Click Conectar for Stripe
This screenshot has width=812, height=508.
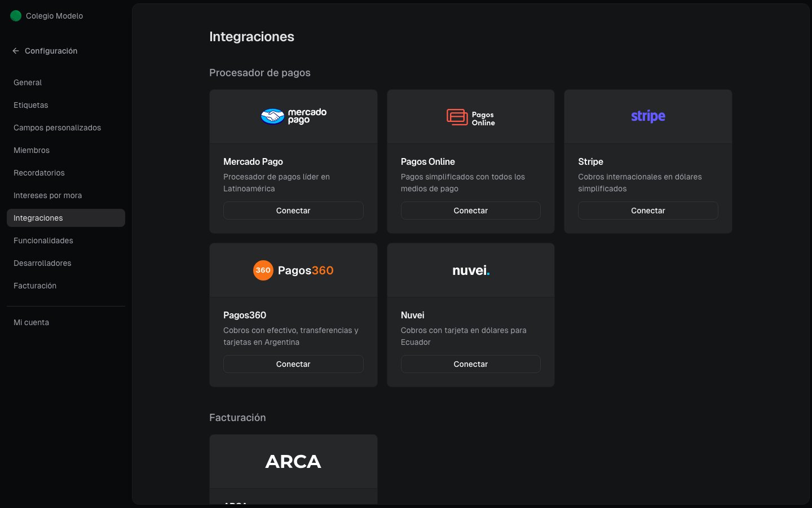(x=648, y=211)
